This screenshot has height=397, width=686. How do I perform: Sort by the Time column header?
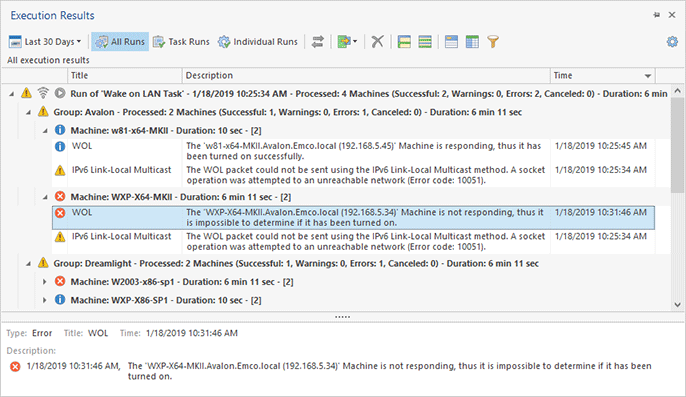[602, 76]
